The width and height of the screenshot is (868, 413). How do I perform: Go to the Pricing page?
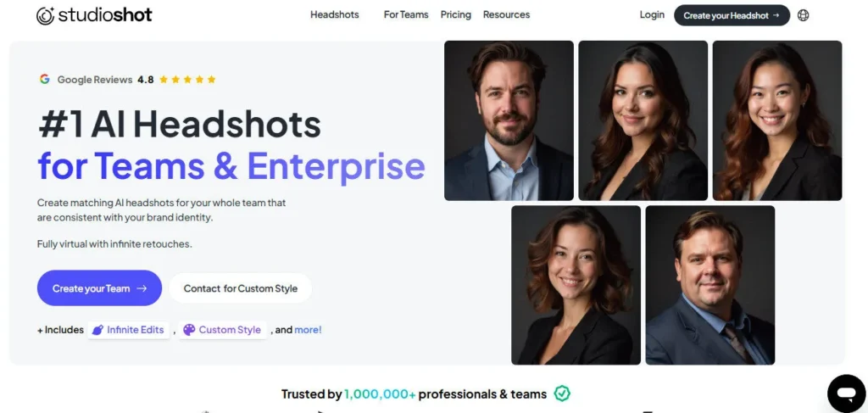pyautogui.click(x=455, y=15)
